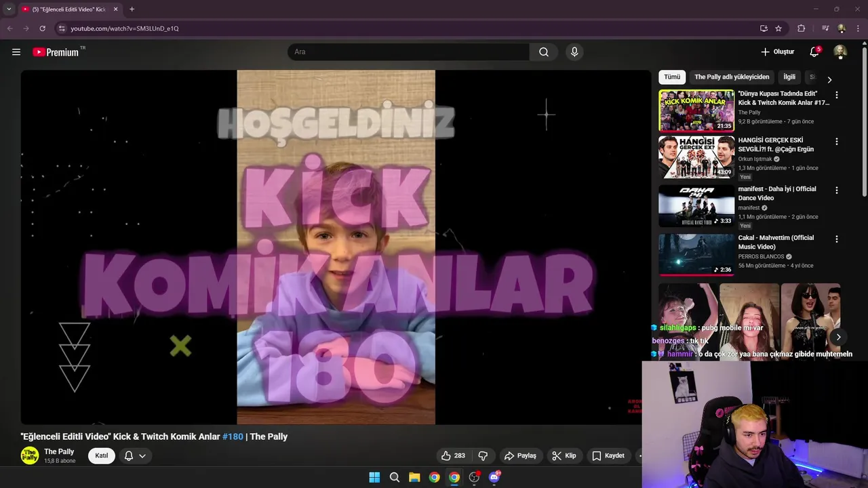
Task: Select the Tümü filter chip
Action: (x=672, y=77)
